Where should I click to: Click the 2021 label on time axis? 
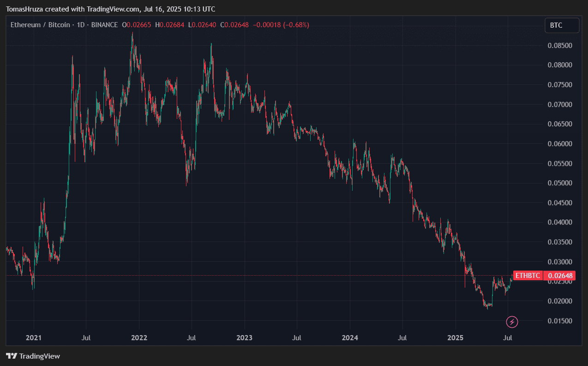[34, 338]
